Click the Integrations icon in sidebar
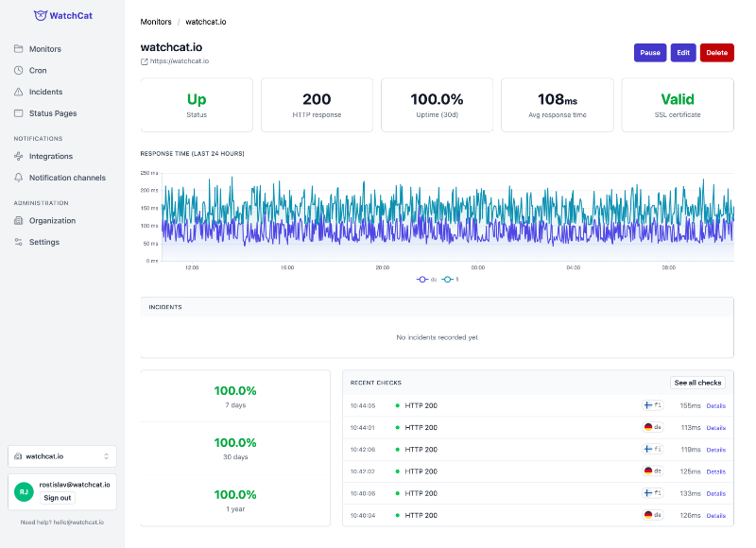 [18, 156]
